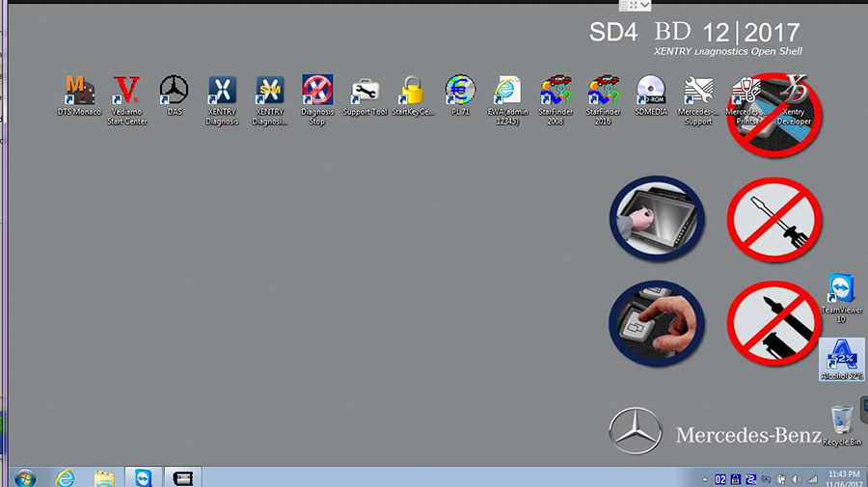Open the Windows Start menu
The width and height of the screenshot is (868, 487).
point(24,477)
